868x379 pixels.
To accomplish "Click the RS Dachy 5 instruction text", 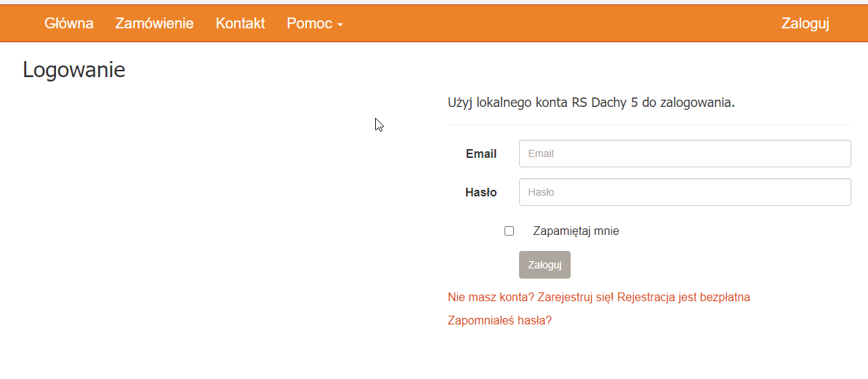I will pyautogui.click(x=591, y=102).
